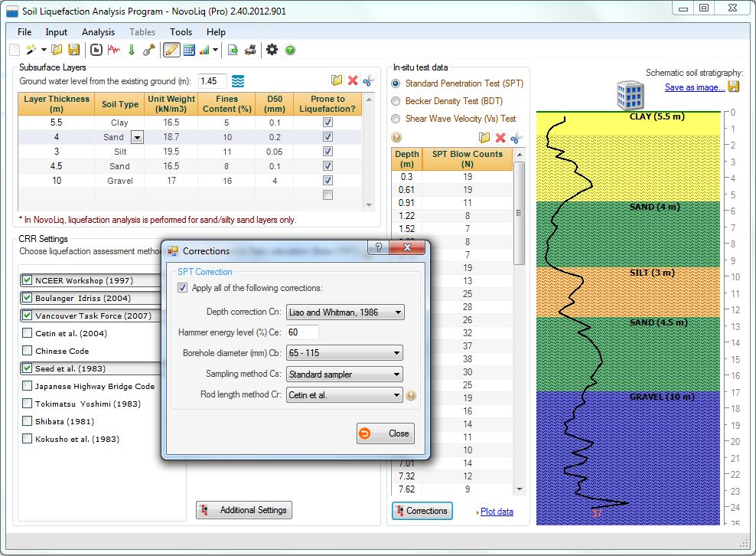Open Sampling method Cs dropdown
The height and width of the screenshot is (556, 756).
[344, 374]
